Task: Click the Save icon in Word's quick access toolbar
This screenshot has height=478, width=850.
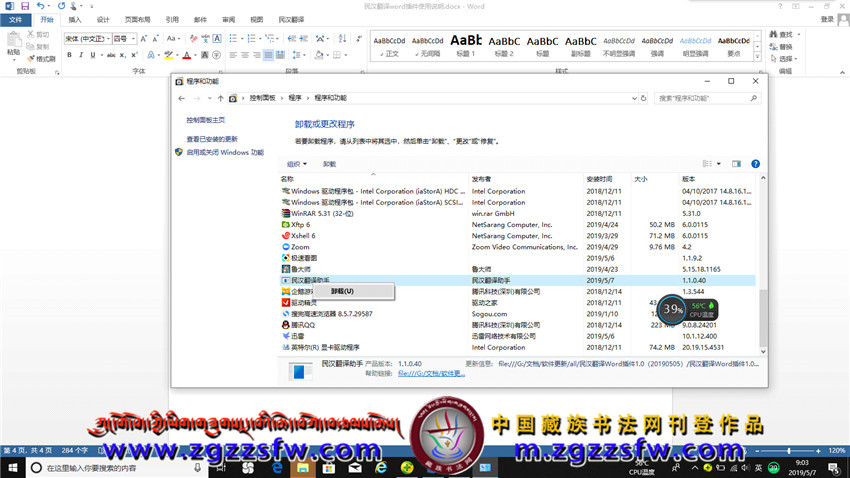Action: (x=25, y=6)
